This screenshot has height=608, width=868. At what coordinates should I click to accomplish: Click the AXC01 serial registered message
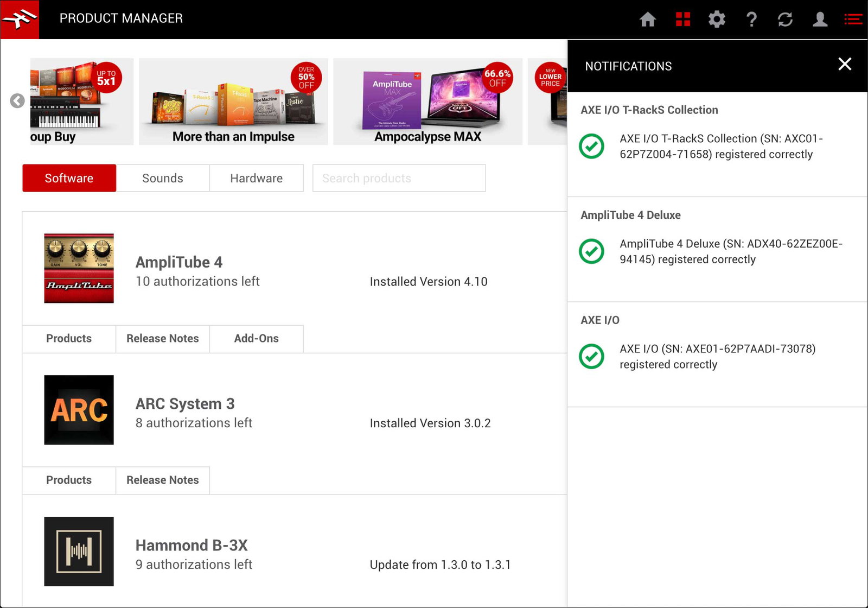pyautogui.click(x=721, y=147)
